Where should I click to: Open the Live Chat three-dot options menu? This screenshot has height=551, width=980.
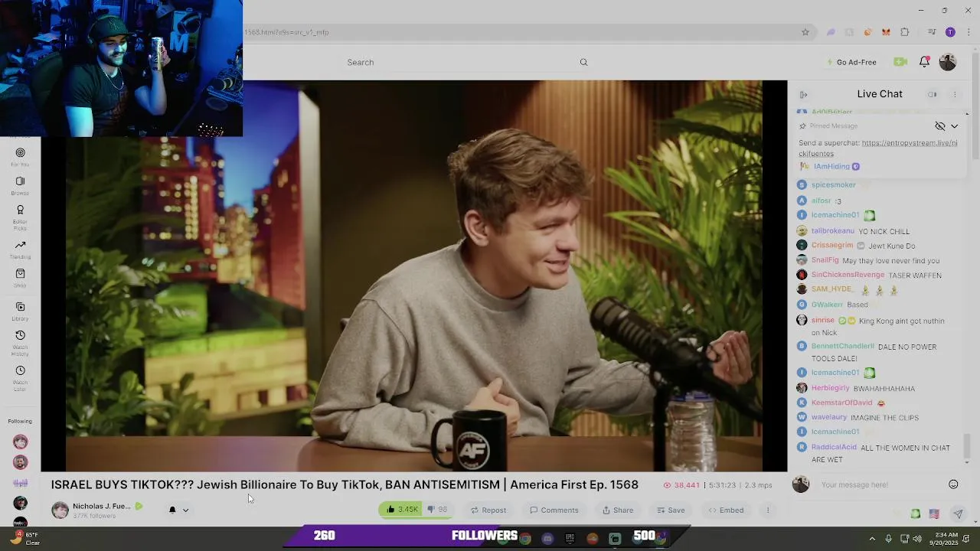955,94
